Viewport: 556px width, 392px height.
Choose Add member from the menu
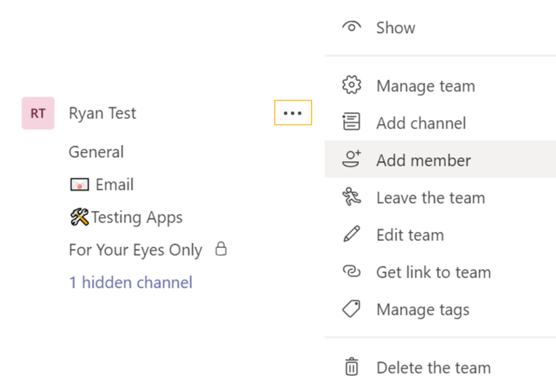coord(423,159)
